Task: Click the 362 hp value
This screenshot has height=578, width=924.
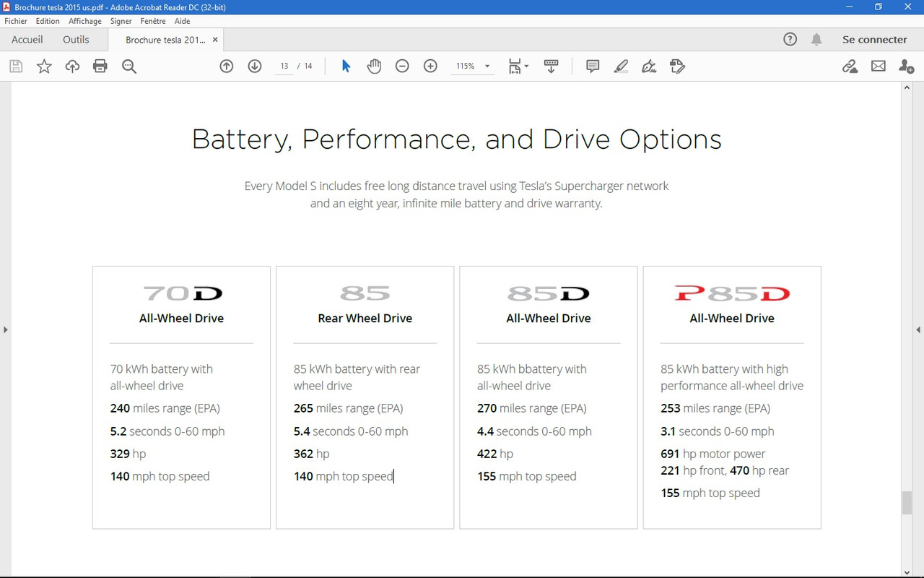Action: click(x=311, y=454)
